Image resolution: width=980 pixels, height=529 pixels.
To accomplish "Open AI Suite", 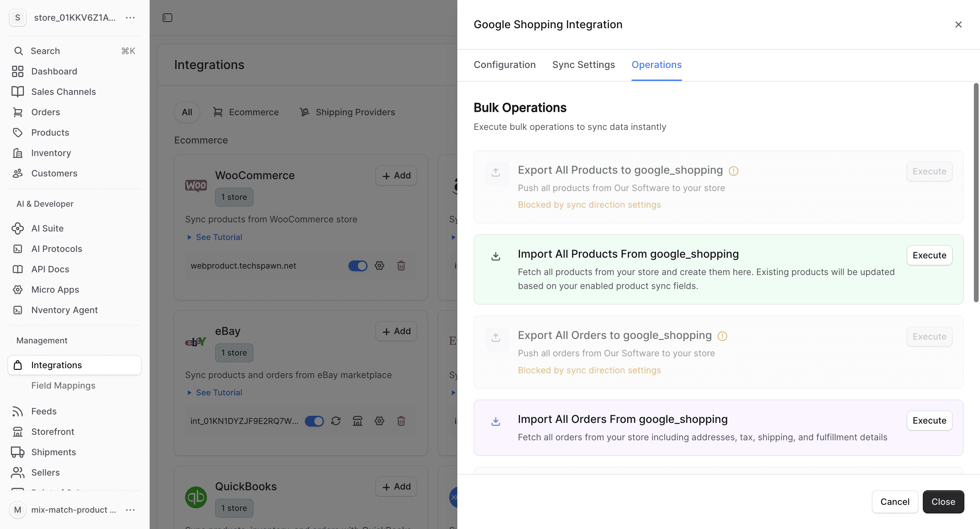I will 75,228.
